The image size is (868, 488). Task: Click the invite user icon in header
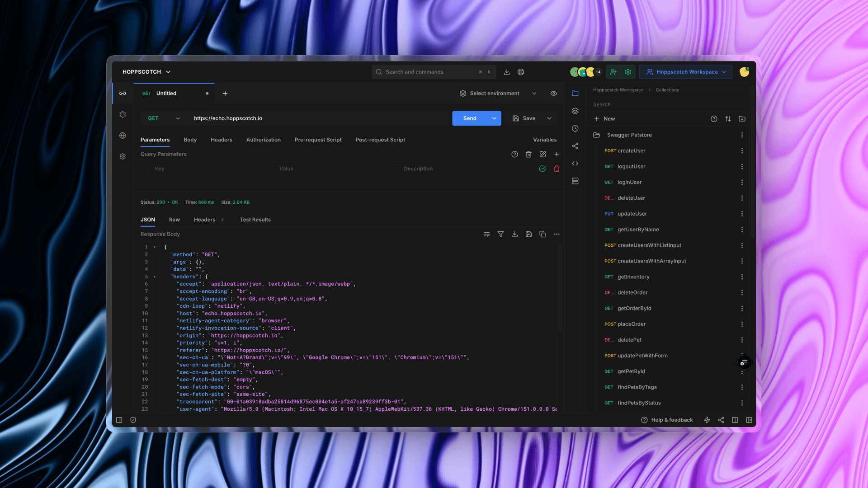click(x=613, y=72)
